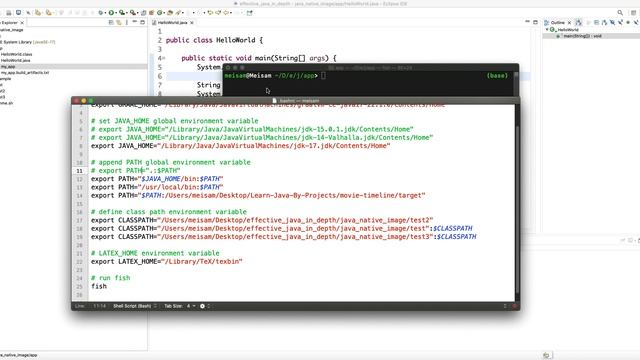Click the green Run button in Eclipse toolbar
This screenshot has width=640, height=360.
(x=111, y=13)
